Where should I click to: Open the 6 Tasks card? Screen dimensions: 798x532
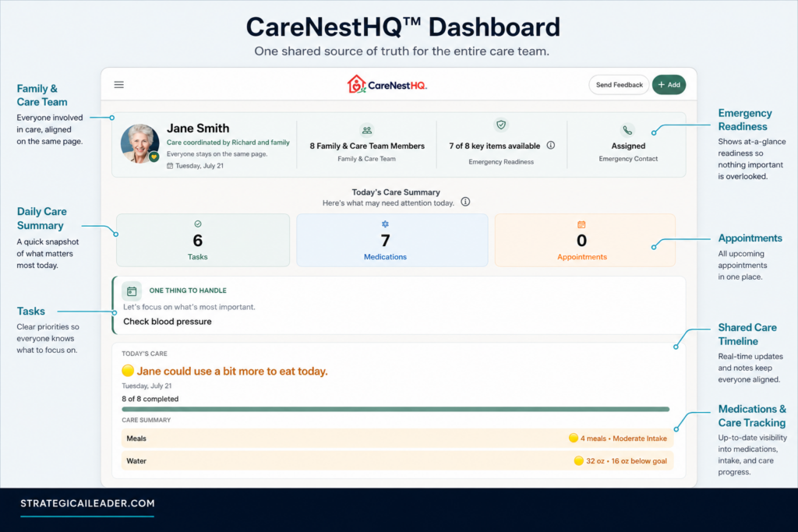pyautogui.click(x=203, y=240)
